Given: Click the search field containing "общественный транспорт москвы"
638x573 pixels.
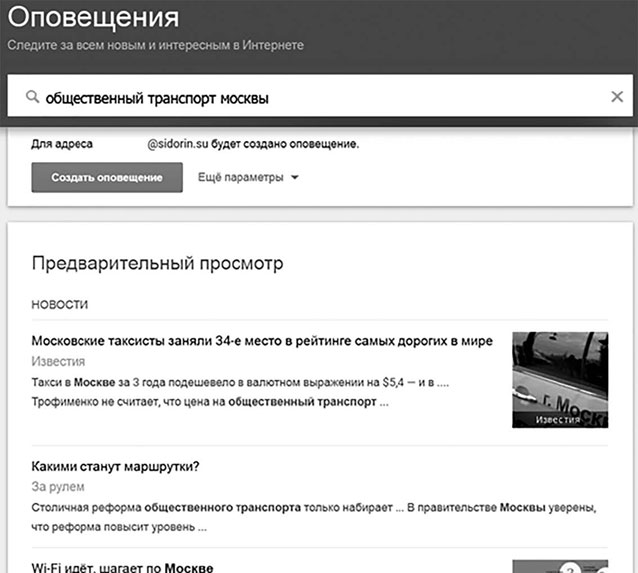Looking at the screenshot, I should [300, 98].
